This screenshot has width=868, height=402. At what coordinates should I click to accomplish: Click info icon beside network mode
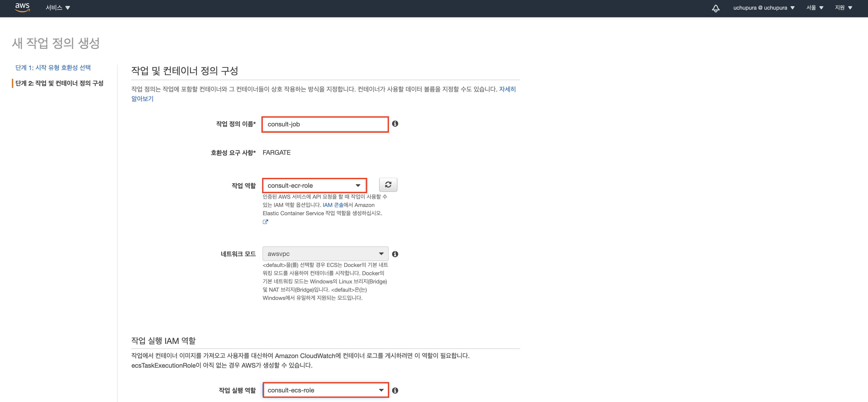[395, 254]
